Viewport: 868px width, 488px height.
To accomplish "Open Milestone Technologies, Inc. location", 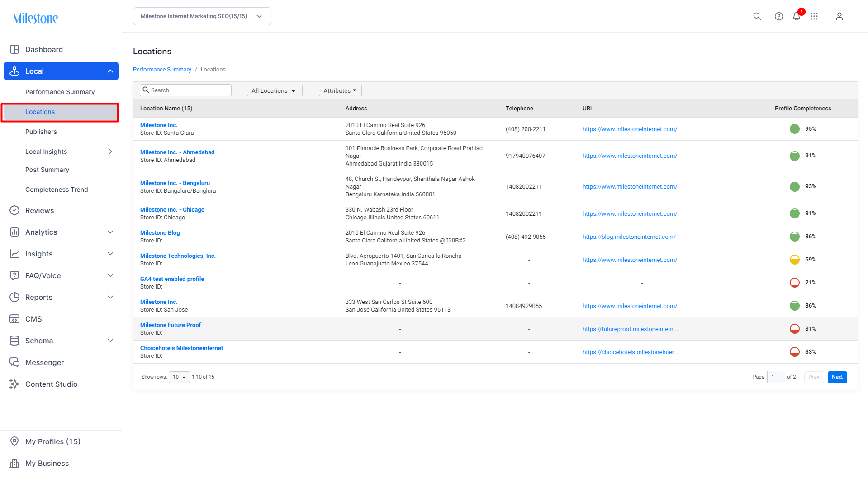I will click(x=178, y=256).
